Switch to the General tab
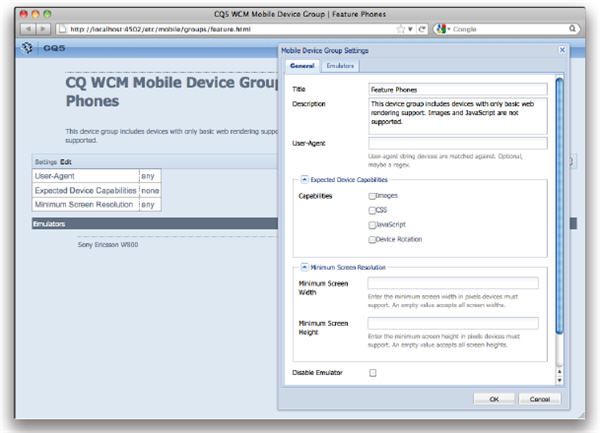The image size is (600, 433). pyautogui.click(x=302, y=66)
